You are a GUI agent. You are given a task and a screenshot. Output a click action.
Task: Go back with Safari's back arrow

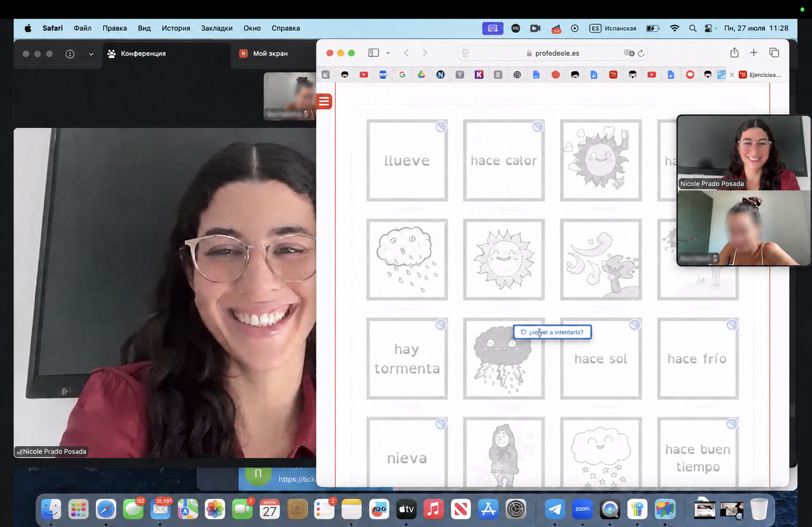[406, 53]
